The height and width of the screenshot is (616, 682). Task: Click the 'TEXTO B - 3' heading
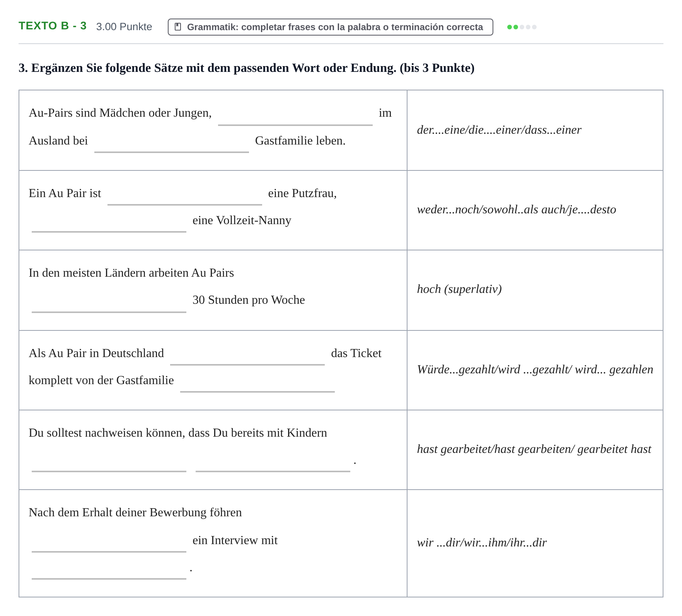pos(53,26)
